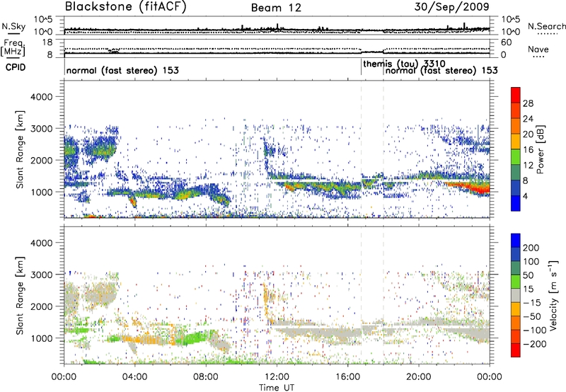The width and height of the screenshot is (566, 392).
Task: Click the '2000' tick on the velocity panel
Action: (41, 306)
